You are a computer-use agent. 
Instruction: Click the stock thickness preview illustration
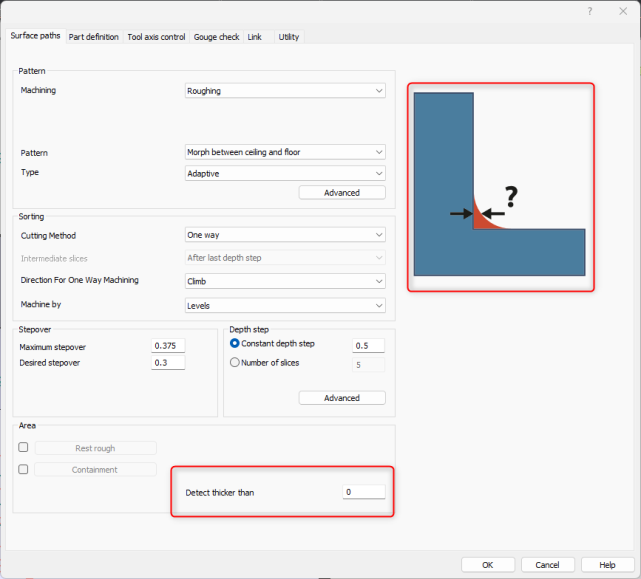tap(499, 187)
